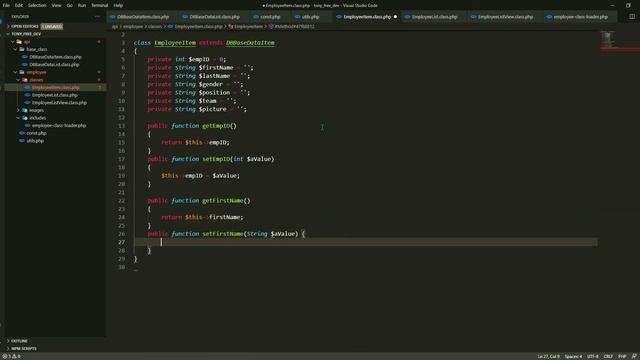Collapse the base_class folder
Viewport: 640px width, 360px height.
(36, 49)
